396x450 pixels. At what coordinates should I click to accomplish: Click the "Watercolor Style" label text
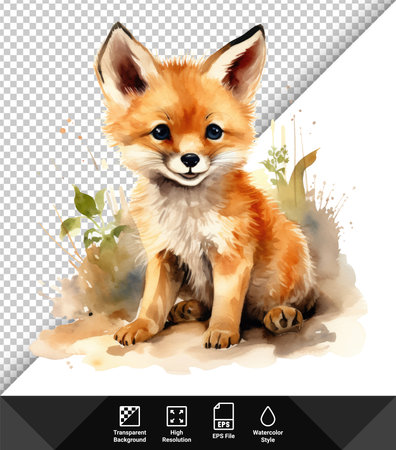268,436
